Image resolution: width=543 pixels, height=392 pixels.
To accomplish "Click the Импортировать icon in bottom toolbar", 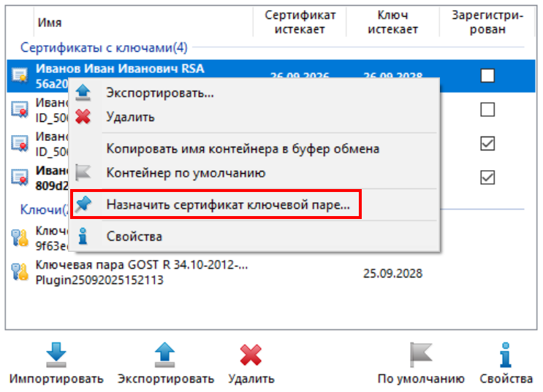I will [x=56, y=356].
